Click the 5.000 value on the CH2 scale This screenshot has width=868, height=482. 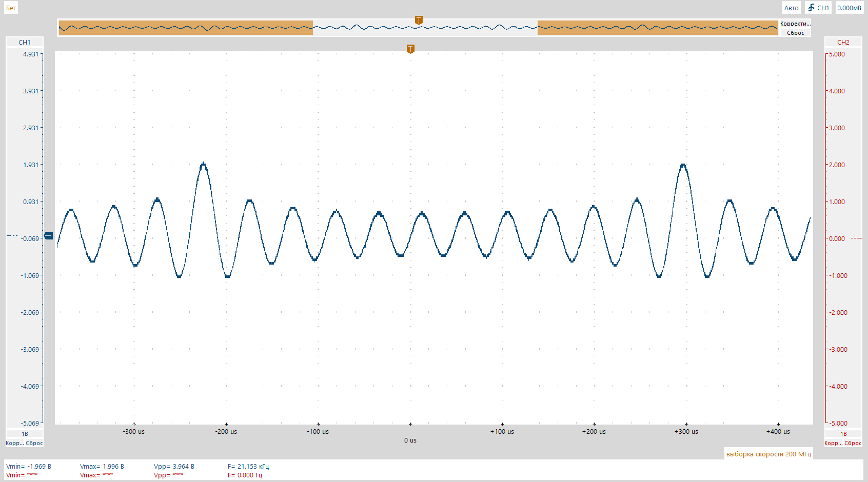[x=837, y=54]
